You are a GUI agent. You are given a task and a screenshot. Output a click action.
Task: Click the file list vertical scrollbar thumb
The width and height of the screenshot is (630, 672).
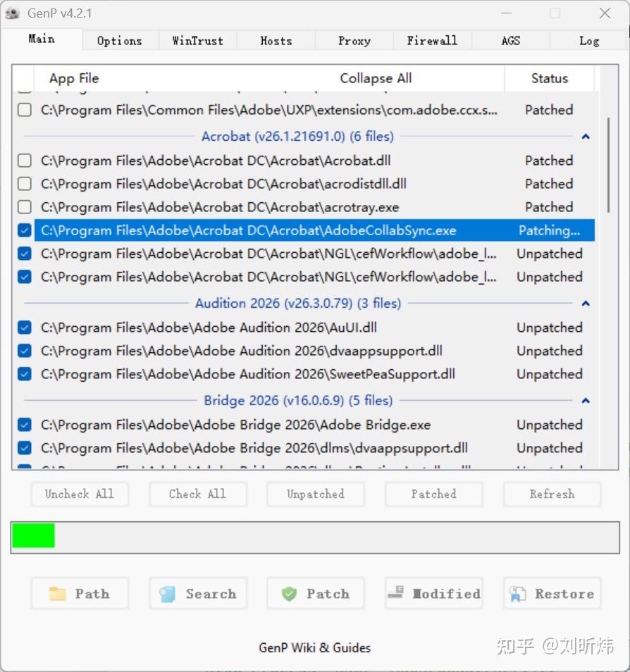coord(609,165)
